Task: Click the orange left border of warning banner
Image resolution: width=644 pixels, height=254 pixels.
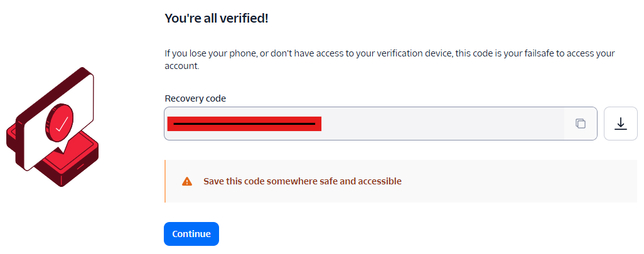Action: coord(165,181)
